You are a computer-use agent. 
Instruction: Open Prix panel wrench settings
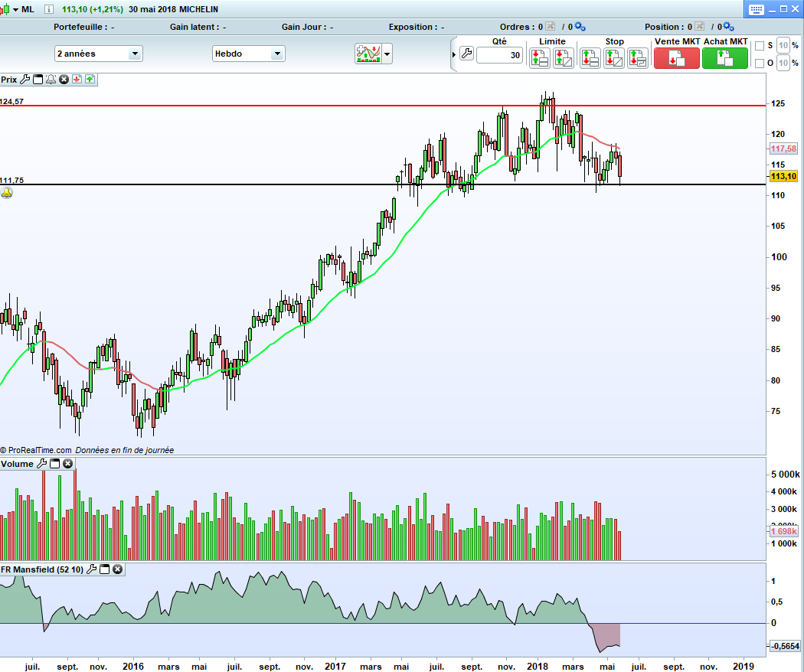point(25,80)
